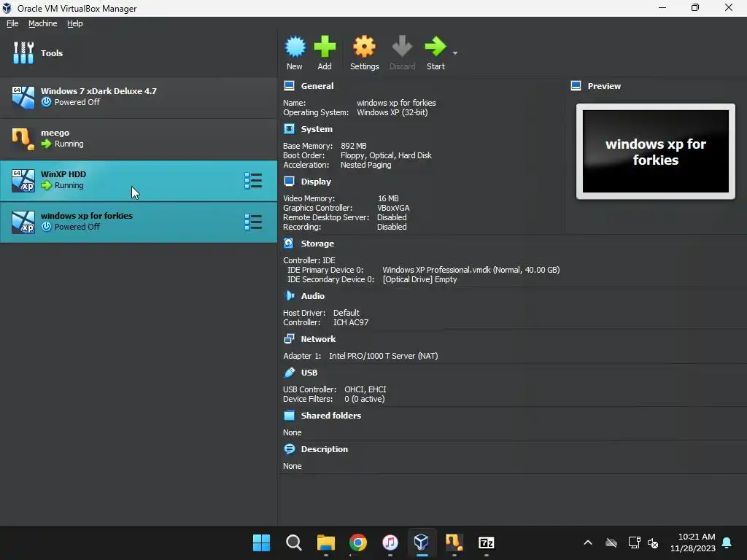Viewport: 747px width, 560px height.
Task: Click the System chip icon
Action: 289,128
